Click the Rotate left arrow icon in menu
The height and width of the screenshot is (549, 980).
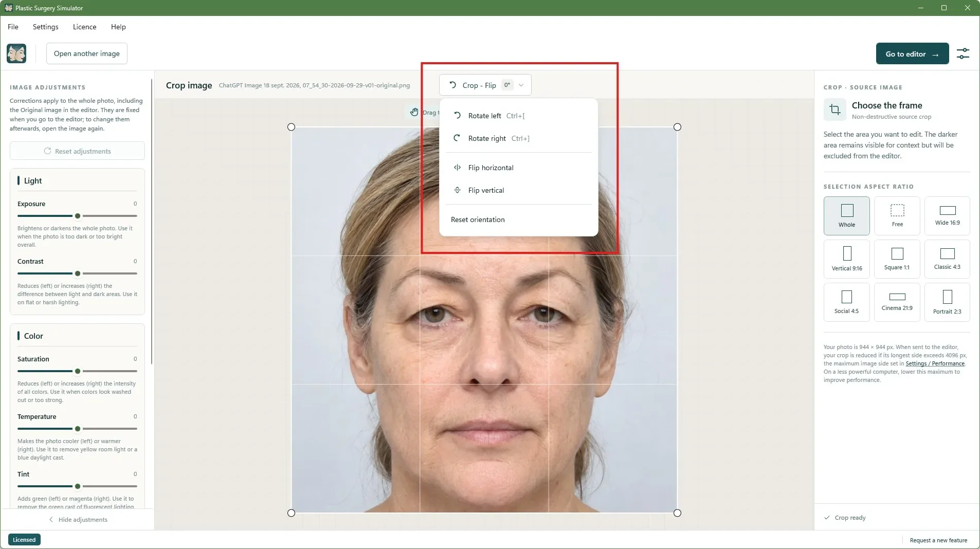pyautogui.click(x=457, y=116)
